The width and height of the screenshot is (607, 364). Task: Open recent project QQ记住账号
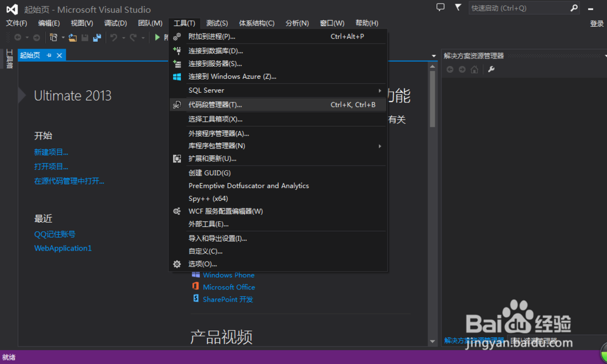(55, 234)
